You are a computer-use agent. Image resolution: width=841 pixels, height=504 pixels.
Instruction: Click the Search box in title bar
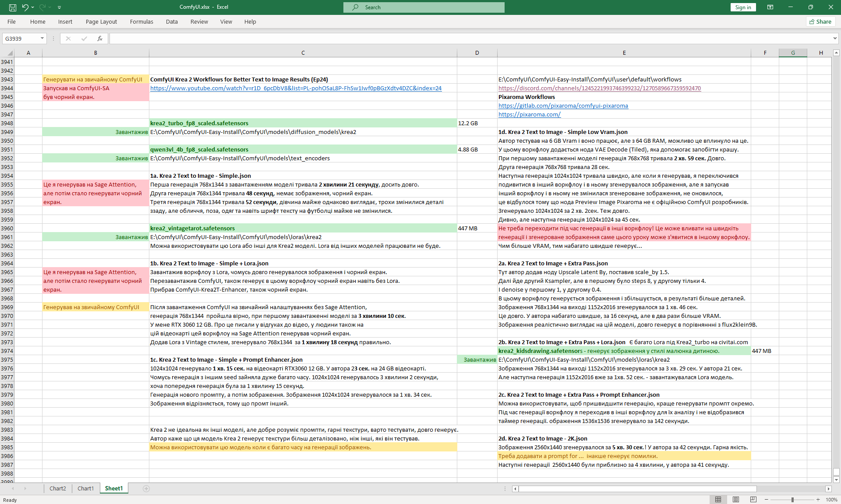pyautogui.click(x=424, y=7)
